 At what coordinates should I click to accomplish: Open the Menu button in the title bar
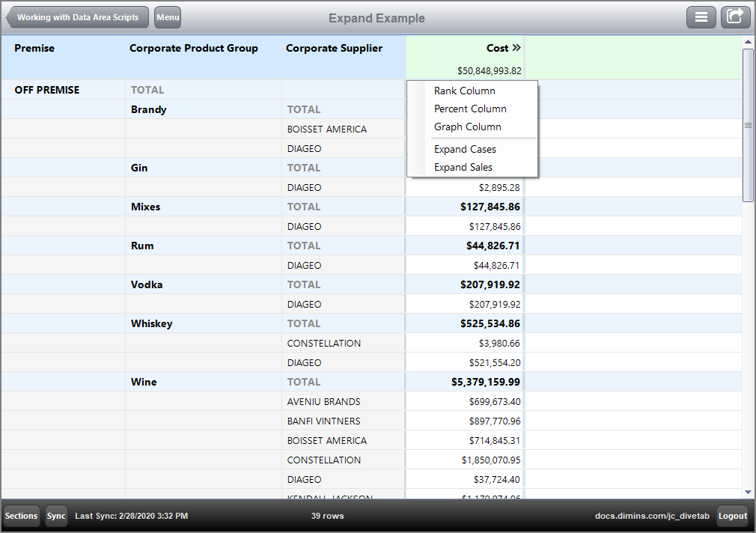(x=167, y=16)
